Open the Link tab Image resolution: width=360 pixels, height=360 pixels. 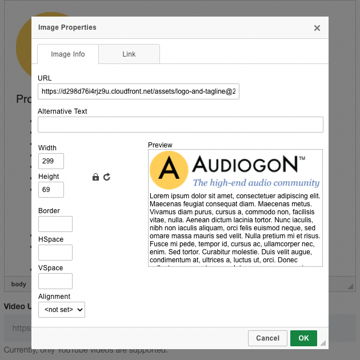[129, 54]
